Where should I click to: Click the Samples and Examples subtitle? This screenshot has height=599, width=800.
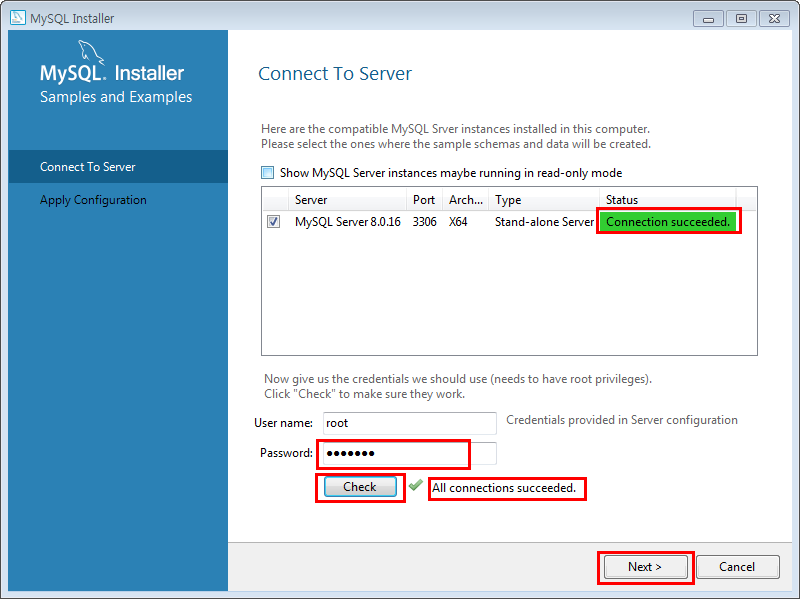[116, 97]
